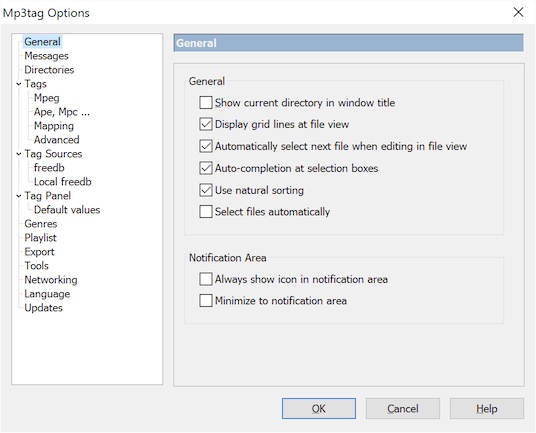Collapse the Tag Panel tree node
536x433 pixels.
(x=19, y=196)
